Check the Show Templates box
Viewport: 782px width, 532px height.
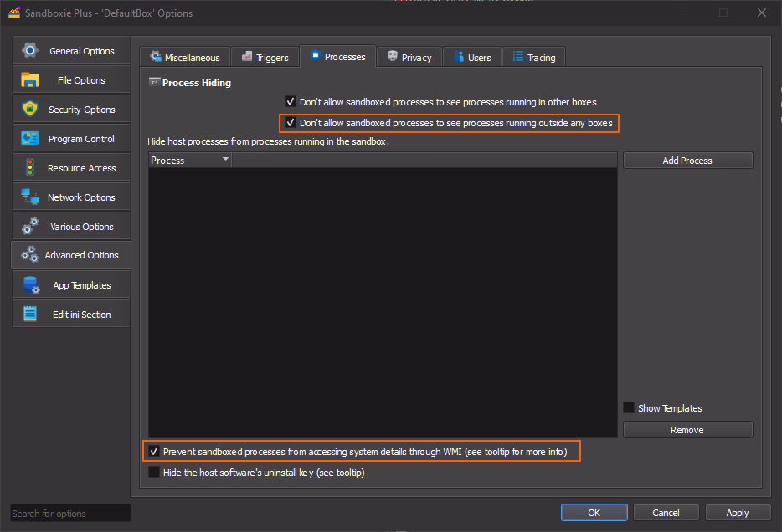click(629, 408)
